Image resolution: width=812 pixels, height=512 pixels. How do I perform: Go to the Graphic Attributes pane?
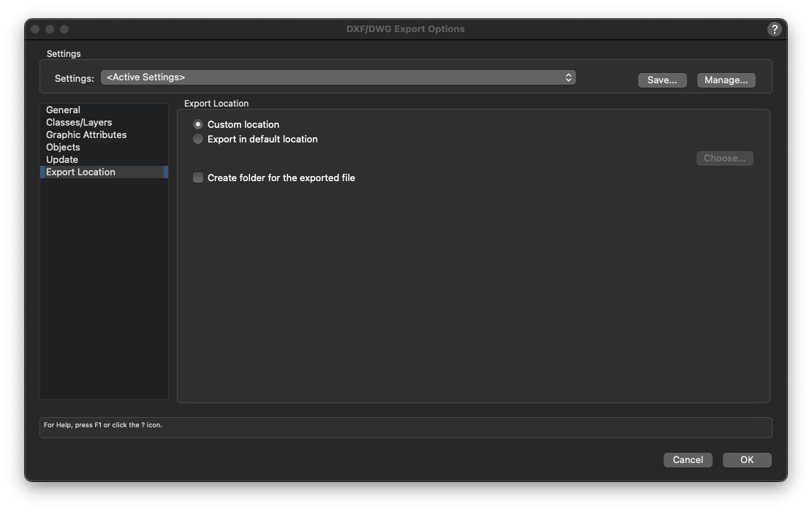86,135
